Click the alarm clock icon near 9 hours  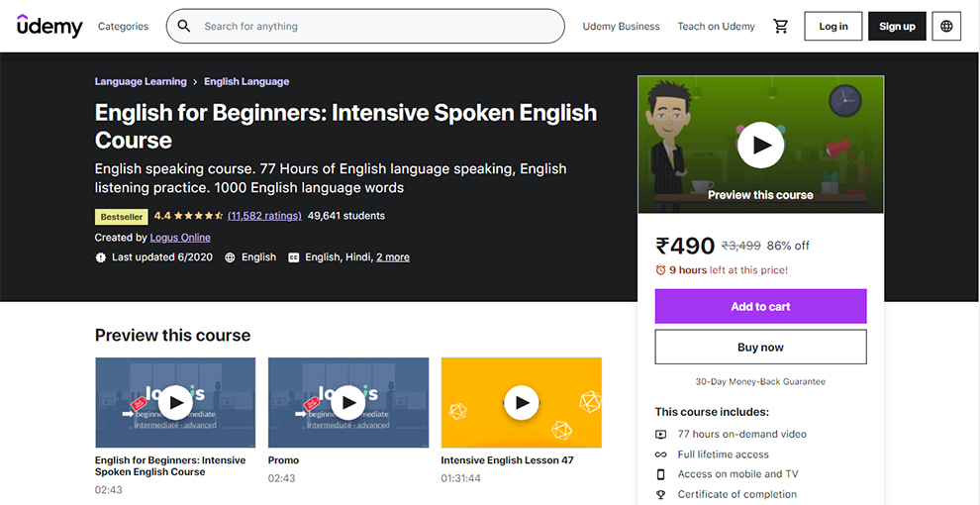coord(660,270)
